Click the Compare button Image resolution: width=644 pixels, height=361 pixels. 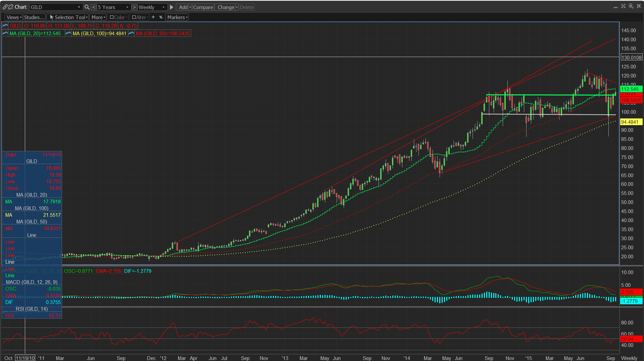tap(203, 7)
